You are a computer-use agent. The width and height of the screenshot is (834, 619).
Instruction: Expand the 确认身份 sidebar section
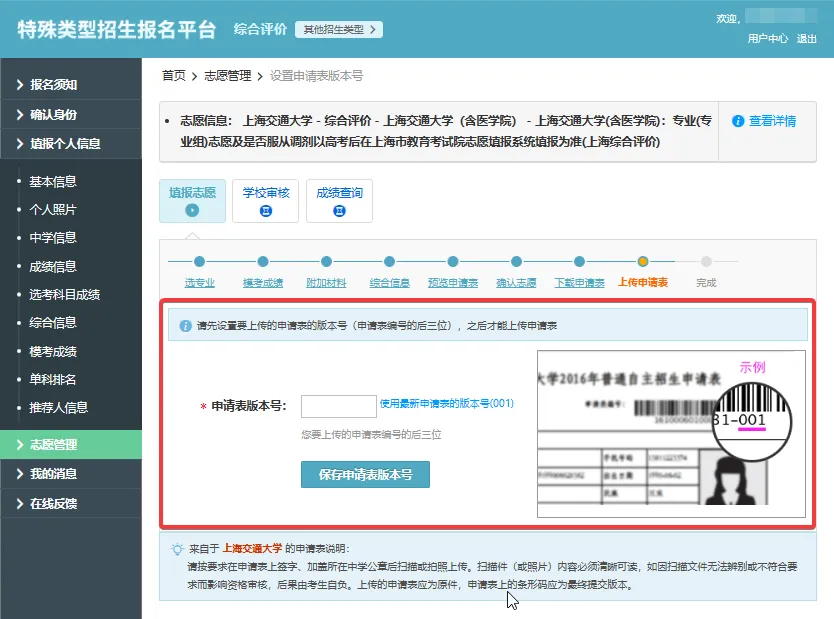pos(70,114)
